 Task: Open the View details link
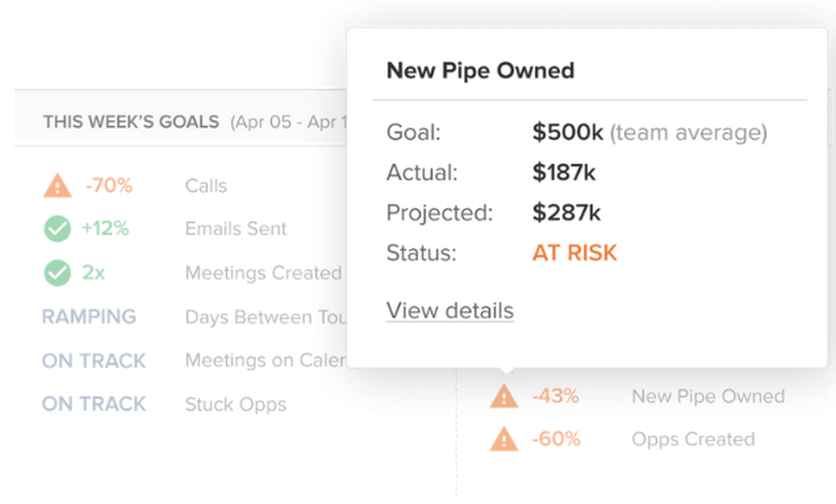pyautogui.click(x=450, y=311)
